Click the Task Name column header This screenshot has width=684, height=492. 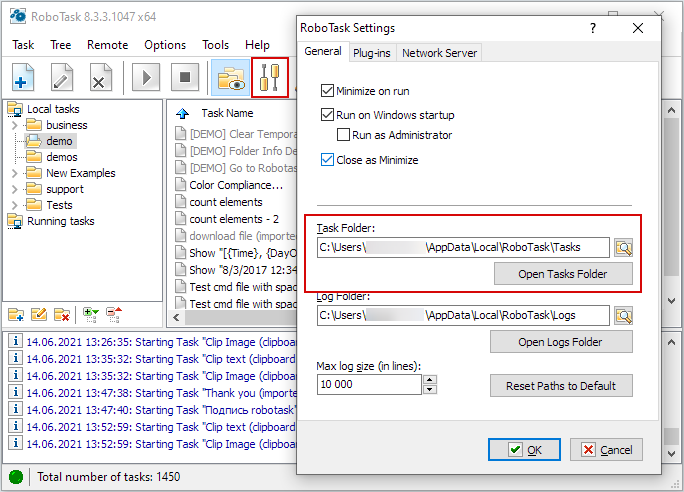[227, 113]
